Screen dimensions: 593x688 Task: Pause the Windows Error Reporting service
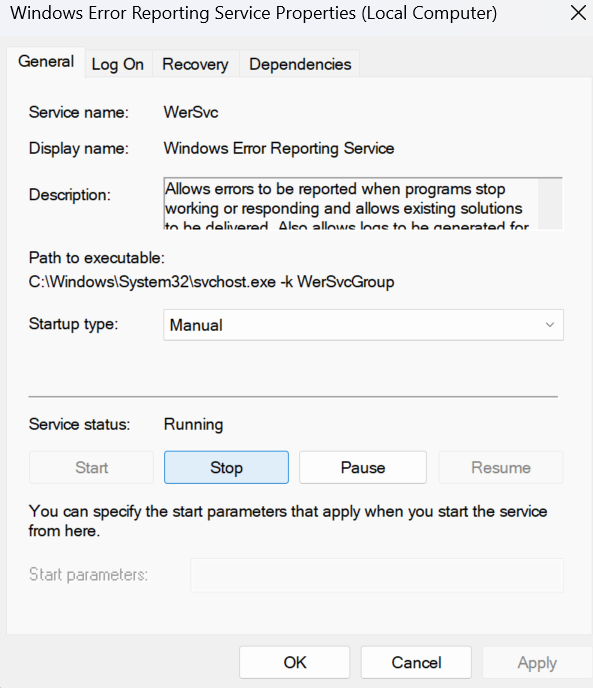[363, 467]
